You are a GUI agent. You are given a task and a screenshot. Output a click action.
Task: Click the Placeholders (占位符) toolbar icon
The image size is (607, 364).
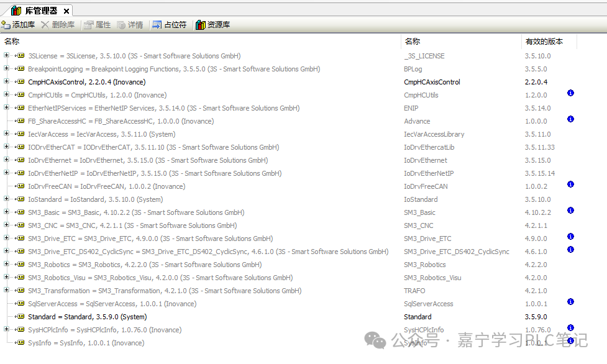(157, 25)
